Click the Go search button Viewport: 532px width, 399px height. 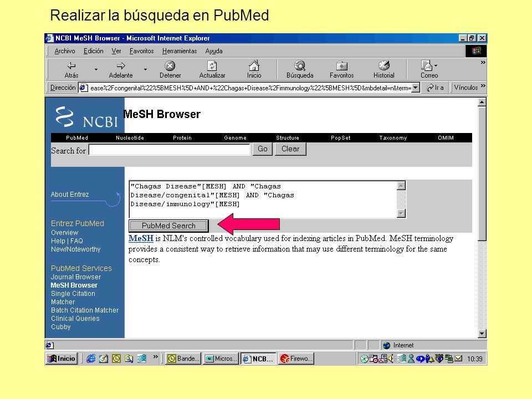pos(263,149)
